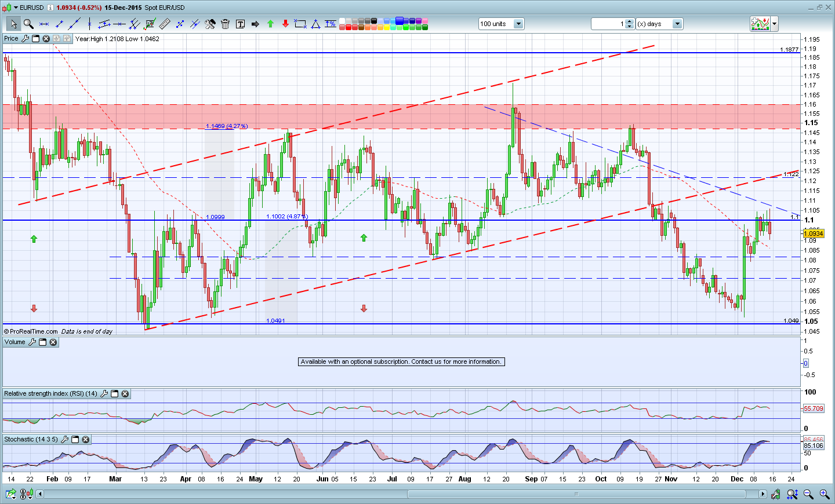Select the text annotation tool
This screenshot has width=835, height=504.
(240, 24)
